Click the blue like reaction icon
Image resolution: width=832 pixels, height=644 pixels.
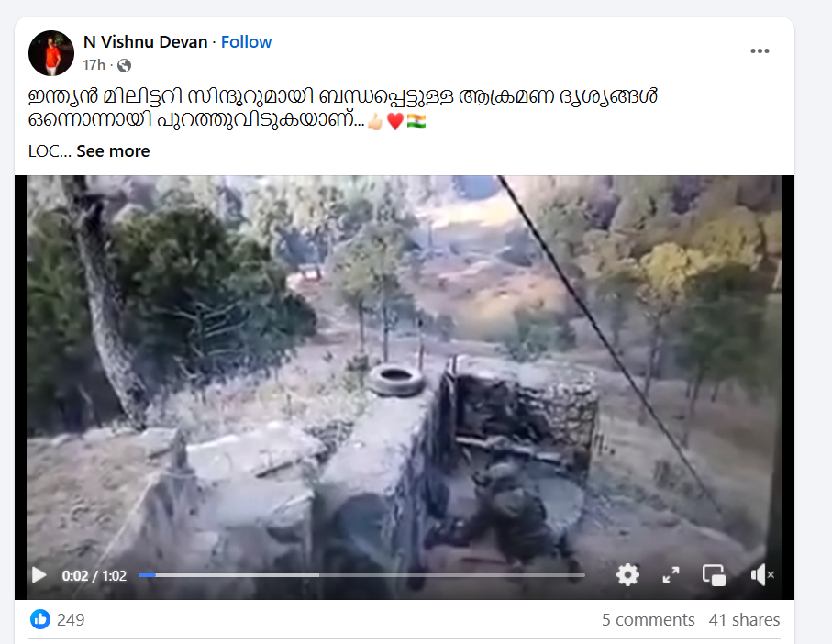point(40,619)
